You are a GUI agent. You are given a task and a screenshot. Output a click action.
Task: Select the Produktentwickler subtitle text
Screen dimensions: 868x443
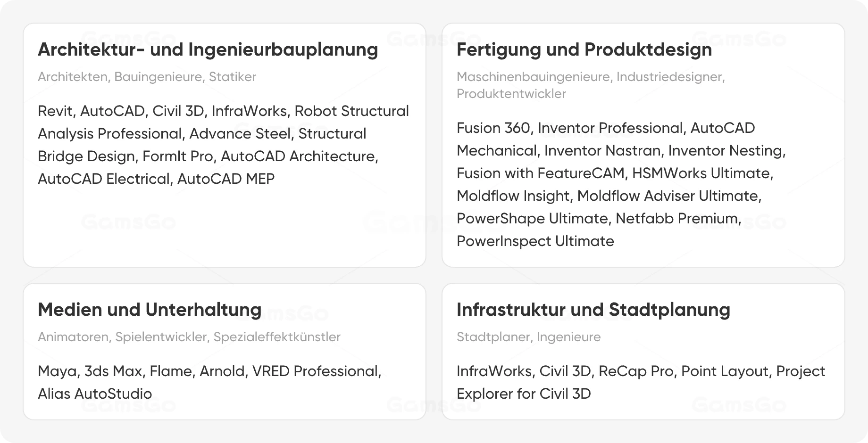pos(511,94)
